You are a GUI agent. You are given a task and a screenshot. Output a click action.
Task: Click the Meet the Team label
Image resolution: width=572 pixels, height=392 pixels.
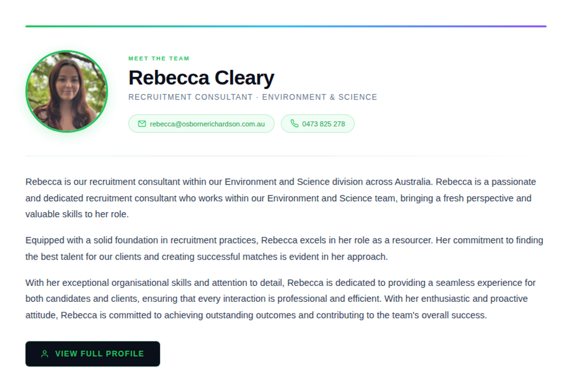[158, 58]
